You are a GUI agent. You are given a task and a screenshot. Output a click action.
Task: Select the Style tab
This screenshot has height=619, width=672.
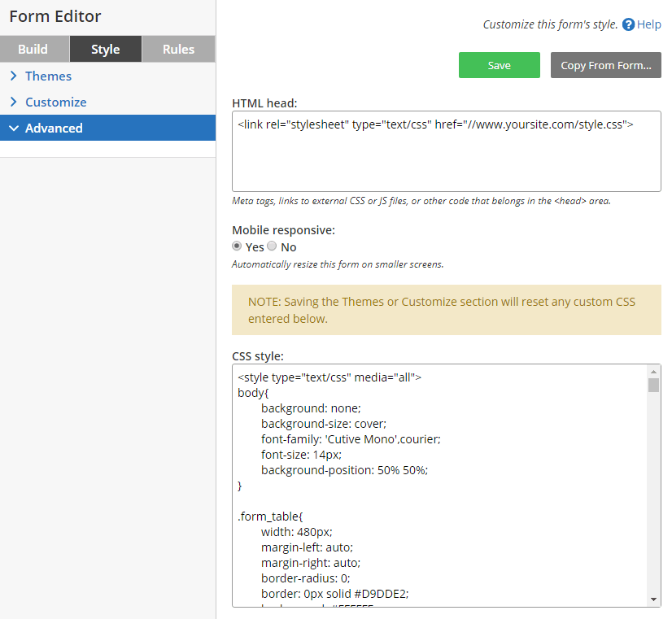click(x=105, y=49)
